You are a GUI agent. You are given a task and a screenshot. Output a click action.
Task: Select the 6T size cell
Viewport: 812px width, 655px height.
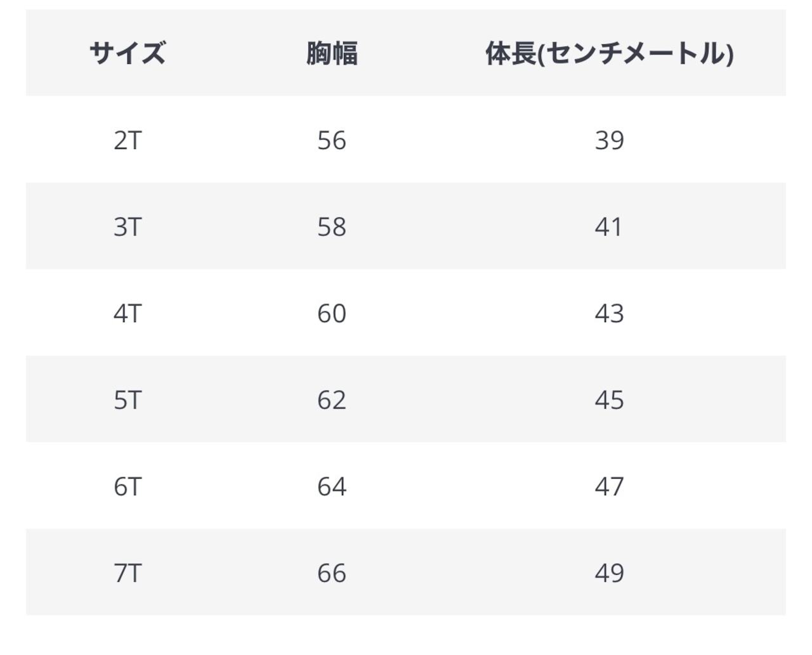pos(128,486)
